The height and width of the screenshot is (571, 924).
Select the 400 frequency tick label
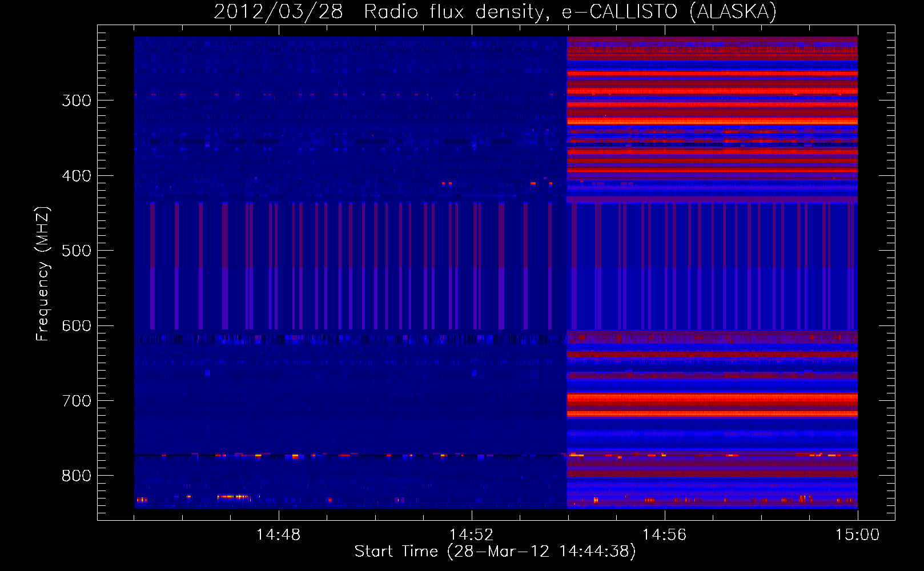77,176
